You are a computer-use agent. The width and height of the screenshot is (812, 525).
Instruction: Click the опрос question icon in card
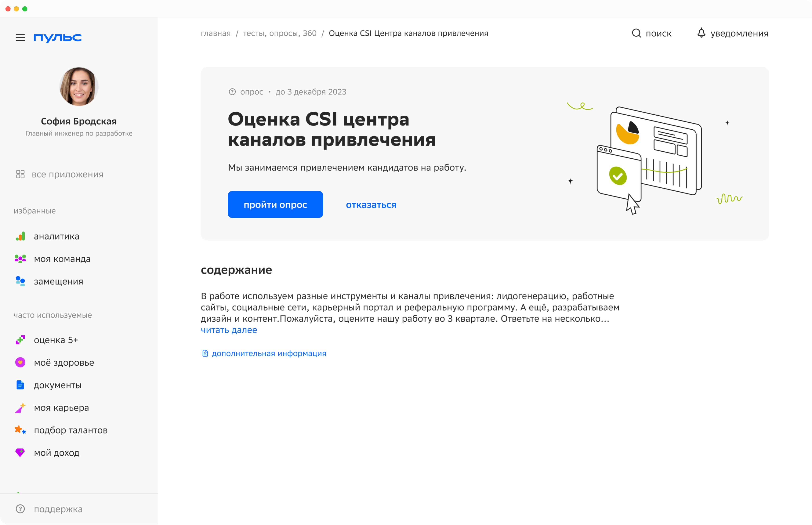(x=232, y=92)
